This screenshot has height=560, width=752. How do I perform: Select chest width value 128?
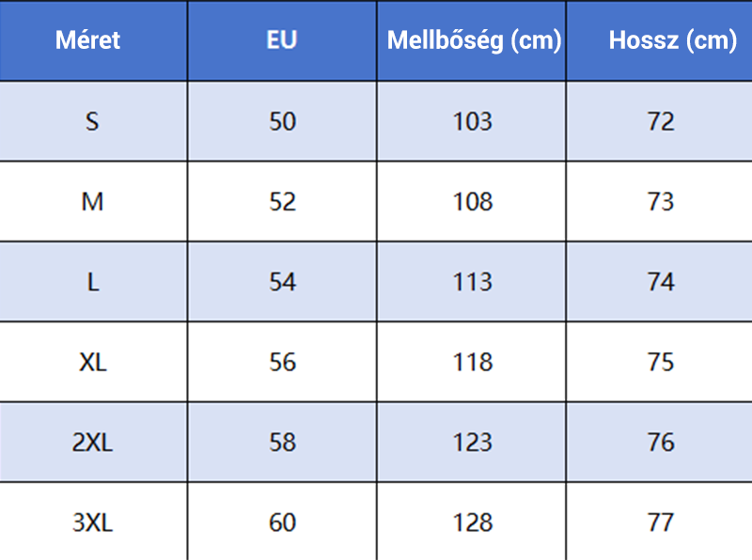point(472,522)
